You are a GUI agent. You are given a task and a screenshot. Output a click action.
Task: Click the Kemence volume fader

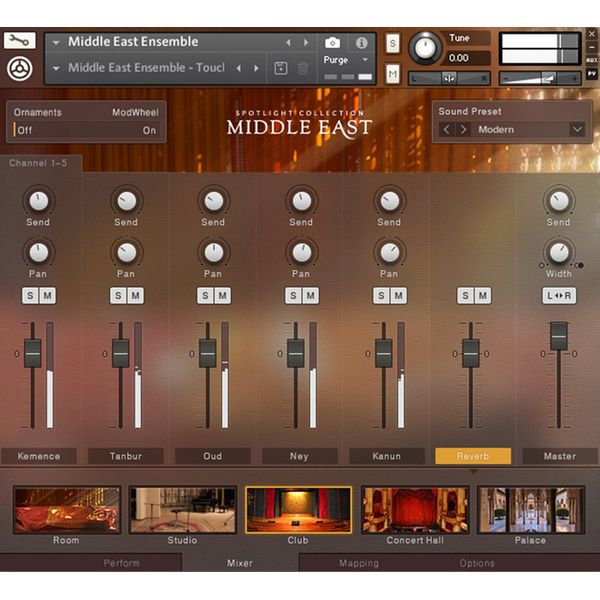point(33,353)
